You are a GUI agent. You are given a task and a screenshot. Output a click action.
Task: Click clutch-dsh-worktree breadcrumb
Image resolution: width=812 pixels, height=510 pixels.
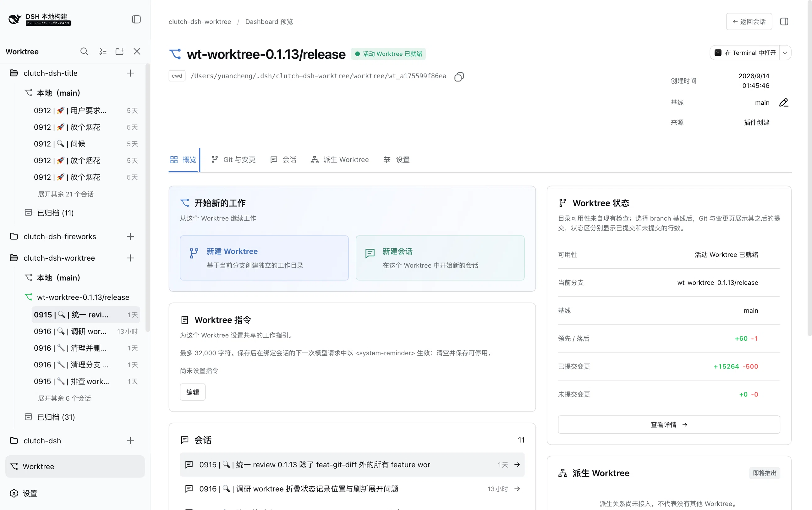[x=200, y=22]
